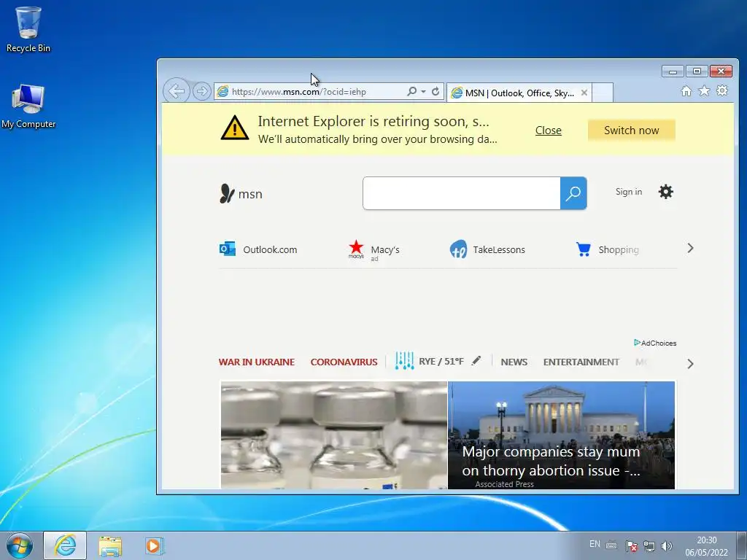Click the Shopping cart icon
Image resolution: width=747 pixels, height=560 pixels.
(x=583, y=249)
